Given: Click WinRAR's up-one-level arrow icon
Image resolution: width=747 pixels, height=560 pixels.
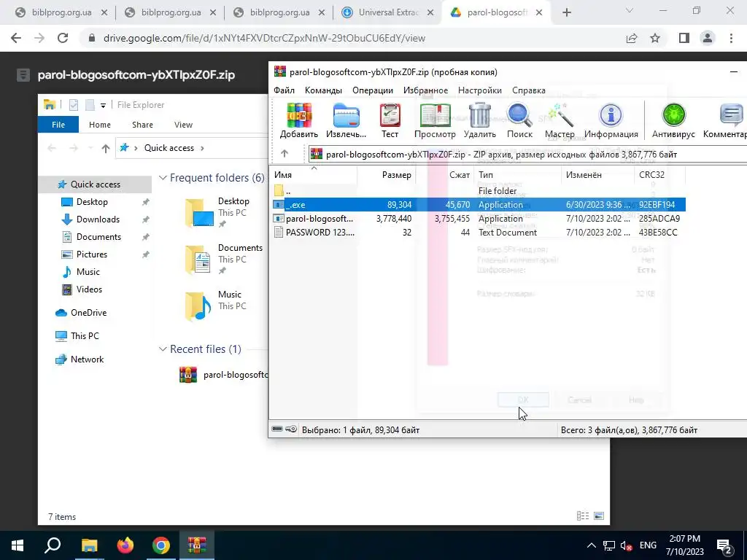Looking at the screenshot, I should 285,153.
